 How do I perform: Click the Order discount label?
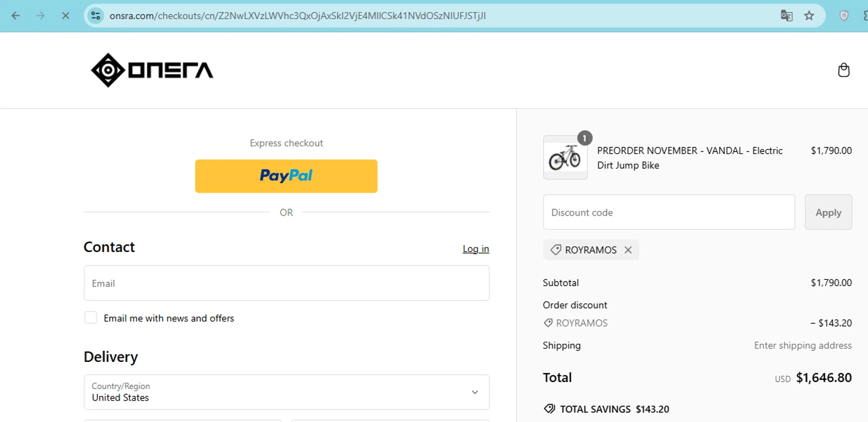click(x=575, y=305)
